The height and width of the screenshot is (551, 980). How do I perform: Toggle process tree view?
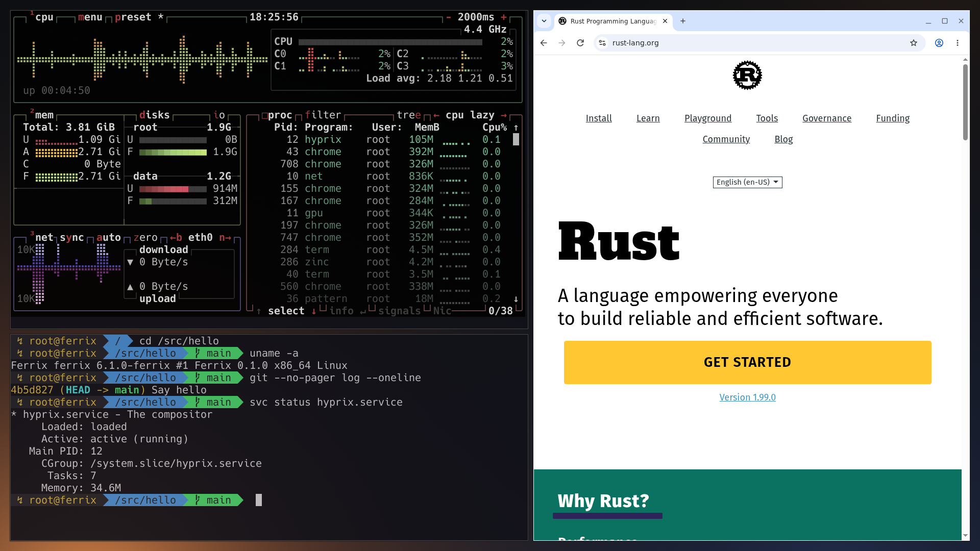(409, 115)
